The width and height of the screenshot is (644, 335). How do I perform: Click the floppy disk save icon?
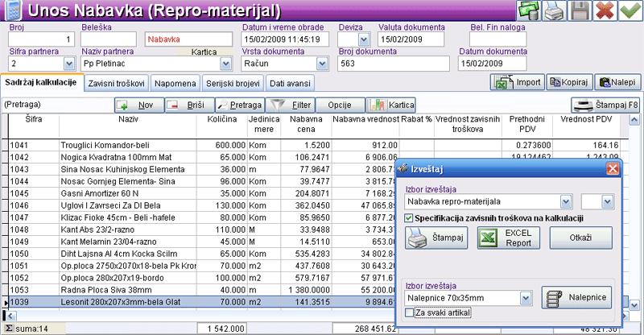coord(580,11)
